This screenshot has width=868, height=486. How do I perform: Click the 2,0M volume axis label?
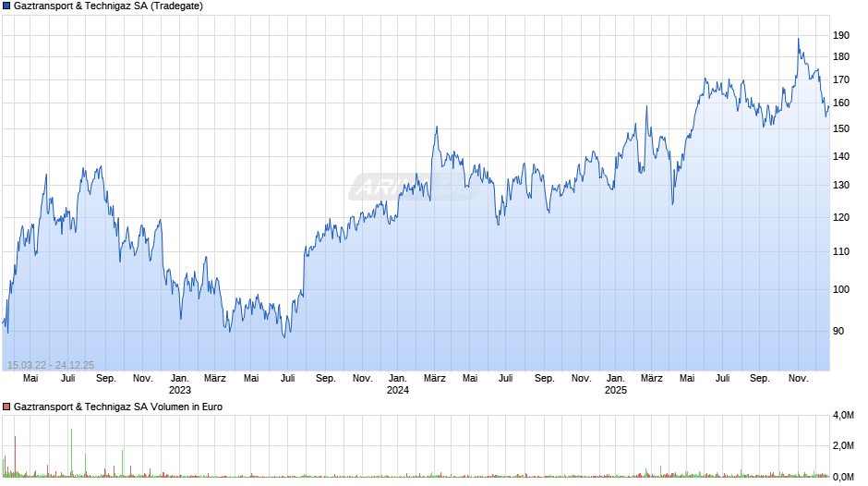pyautogui.click(x=843, y=445)
